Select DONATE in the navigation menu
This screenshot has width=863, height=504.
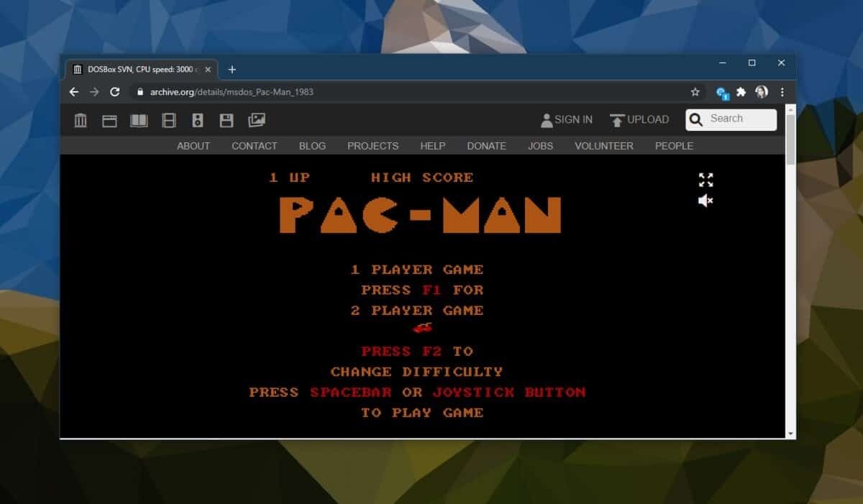click(486, 146)
